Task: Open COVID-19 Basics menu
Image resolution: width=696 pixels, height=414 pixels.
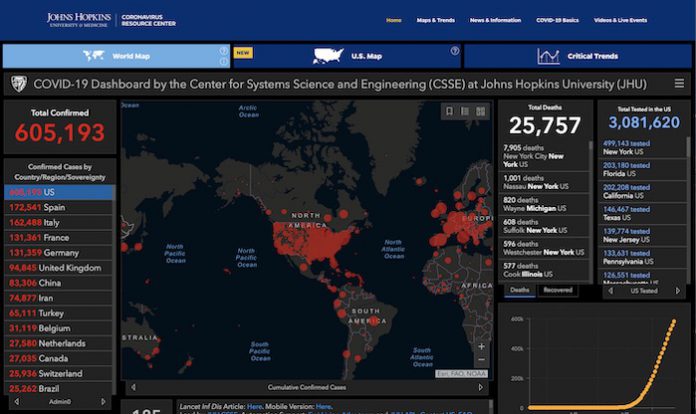Action: coord(557,20)
